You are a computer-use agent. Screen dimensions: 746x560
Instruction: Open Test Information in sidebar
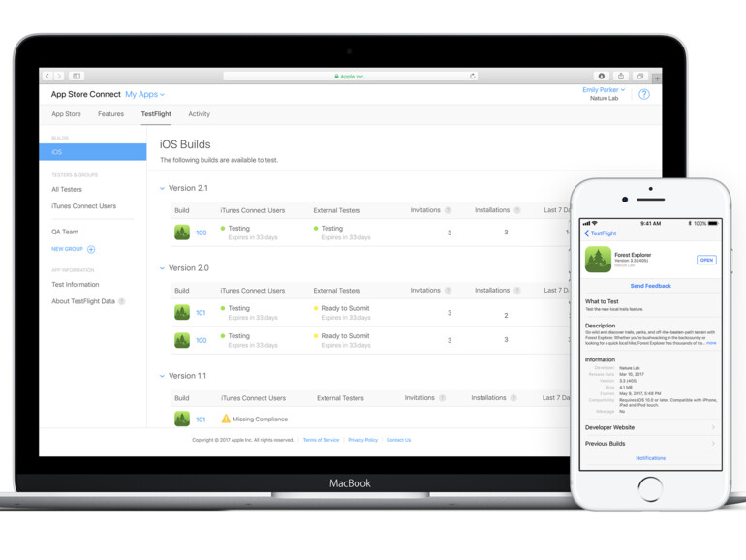(76, 285)
